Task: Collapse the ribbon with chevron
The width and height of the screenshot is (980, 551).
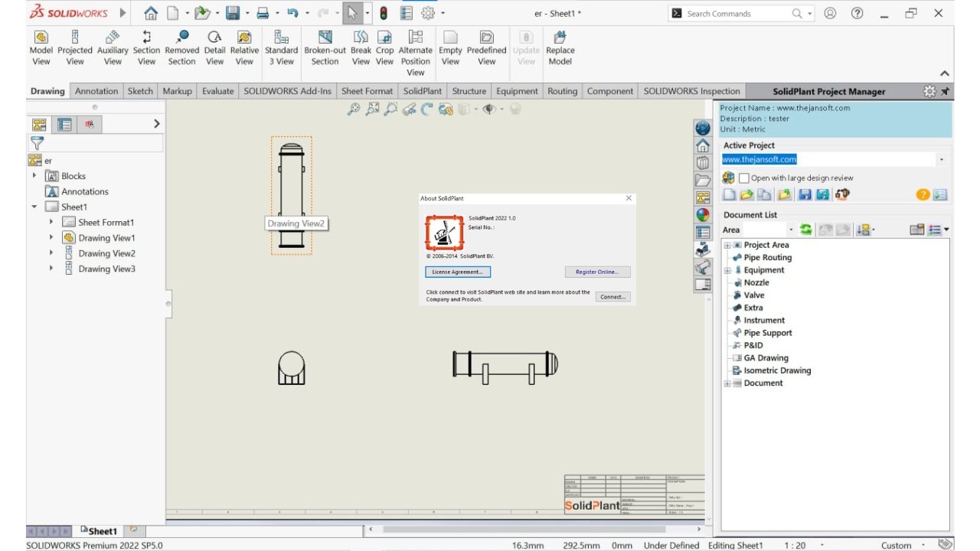Action: pos(945,73)
